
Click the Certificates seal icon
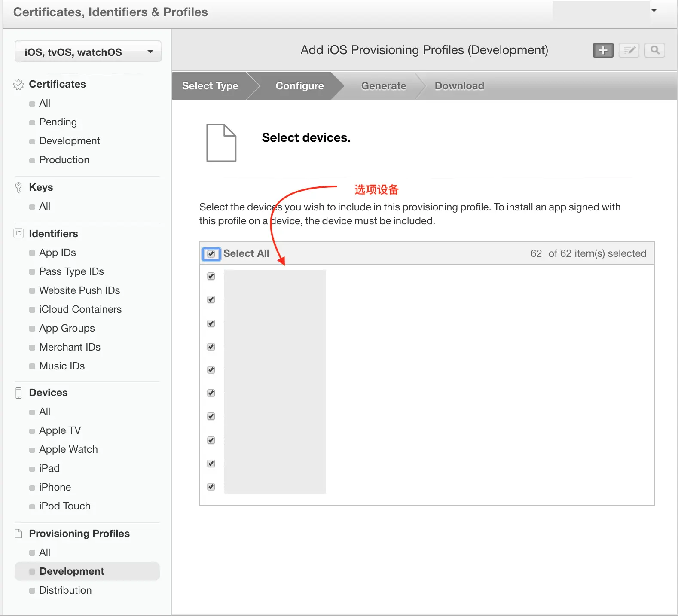tap(18, 85)
